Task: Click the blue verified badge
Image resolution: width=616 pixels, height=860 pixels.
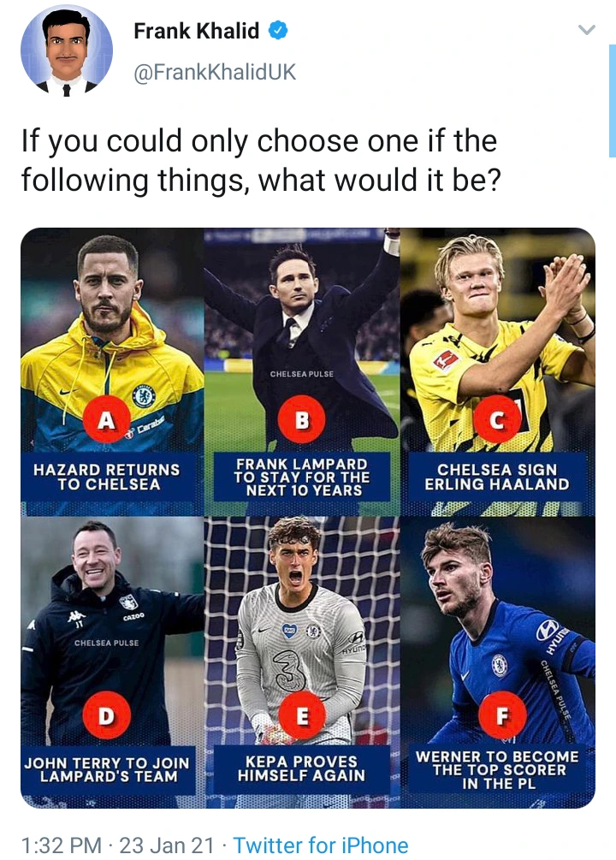Action: pos(277,30)
